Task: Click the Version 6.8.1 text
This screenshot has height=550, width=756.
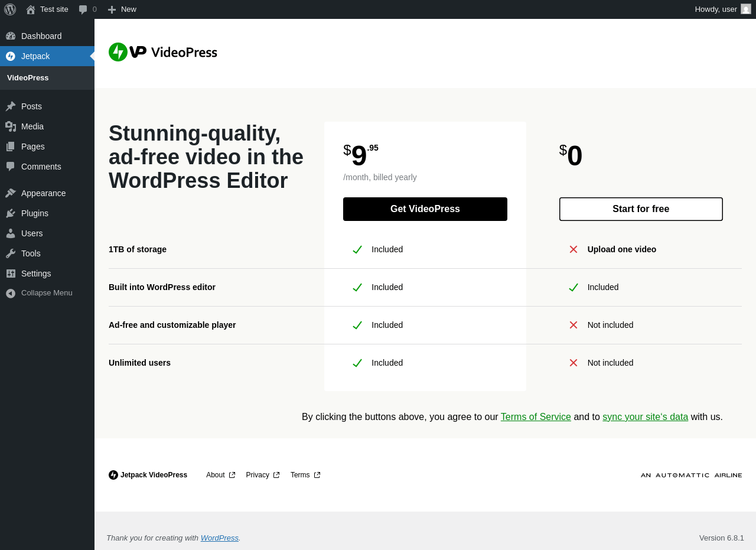Action: 722,538
